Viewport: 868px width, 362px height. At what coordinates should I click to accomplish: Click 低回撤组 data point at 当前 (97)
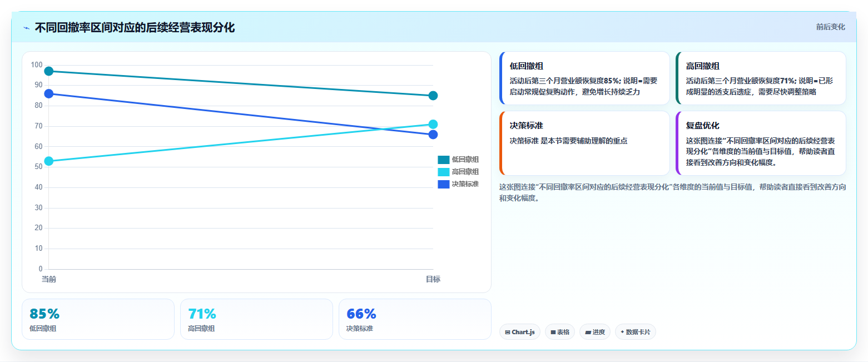click(49, 71)
